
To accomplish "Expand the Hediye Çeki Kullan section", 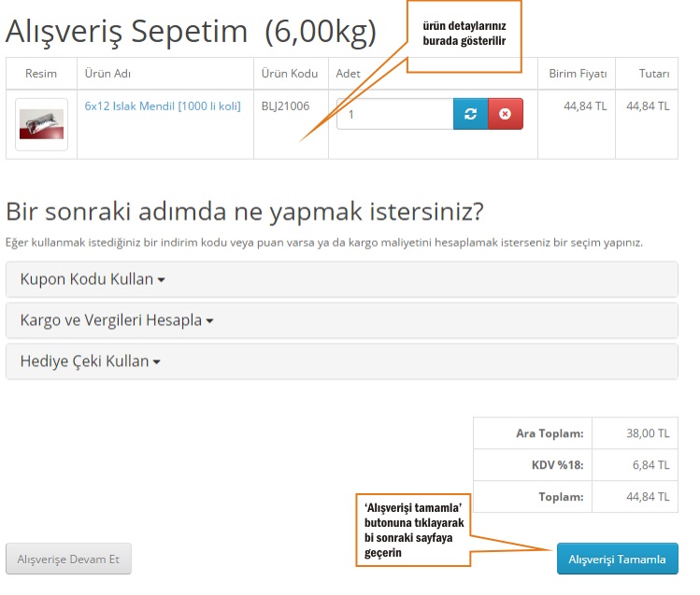I will click(90, 361).
